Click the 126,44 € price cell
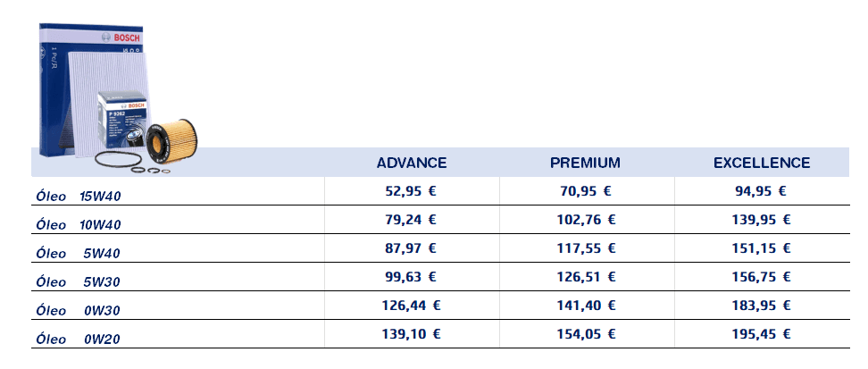This screenshot has height=369, width=868. coord(411,306)
